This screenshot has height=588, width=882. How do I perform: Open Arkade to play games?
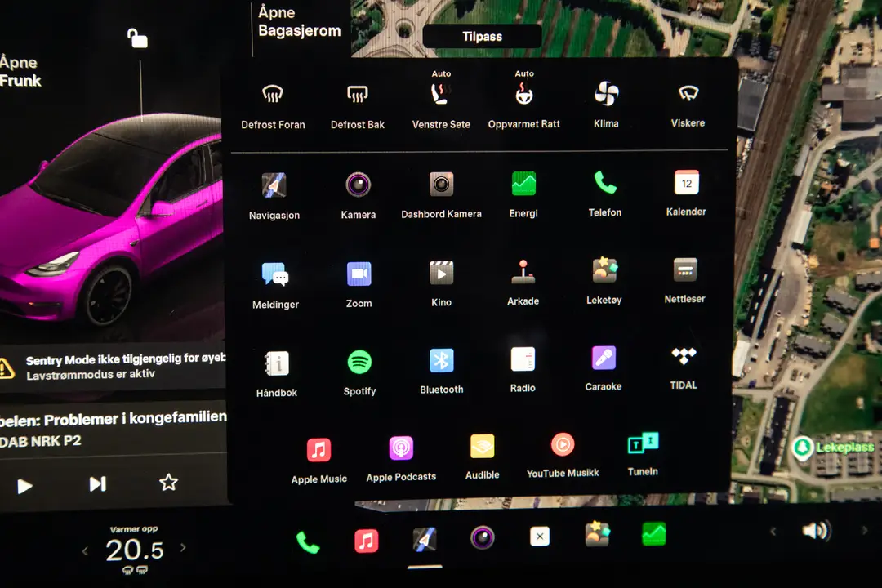click(x=523, y=274)
